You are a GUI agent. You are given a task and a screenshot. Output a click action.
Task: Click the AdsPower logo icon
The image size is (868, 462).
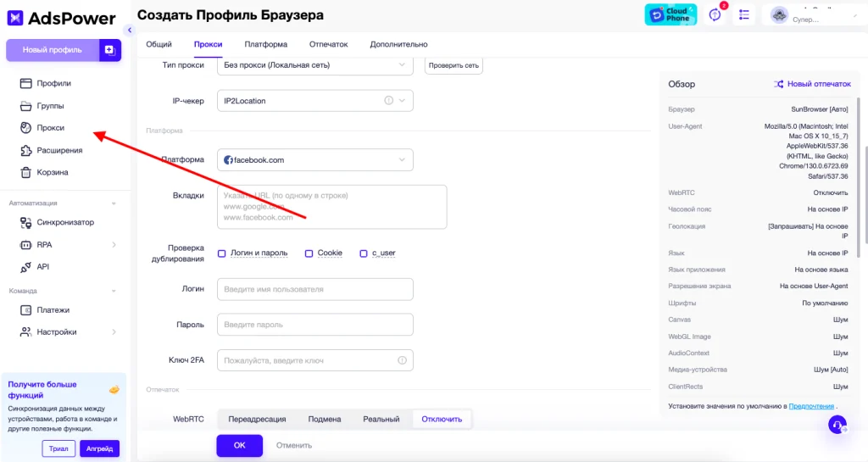pyautogui.click(x=15, y=18)
